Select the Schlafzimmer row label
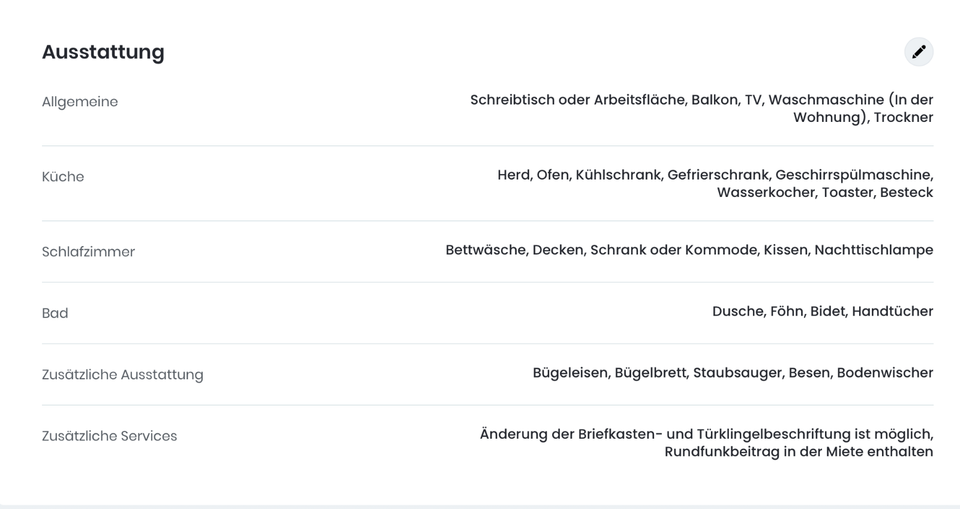 (88, 252)
